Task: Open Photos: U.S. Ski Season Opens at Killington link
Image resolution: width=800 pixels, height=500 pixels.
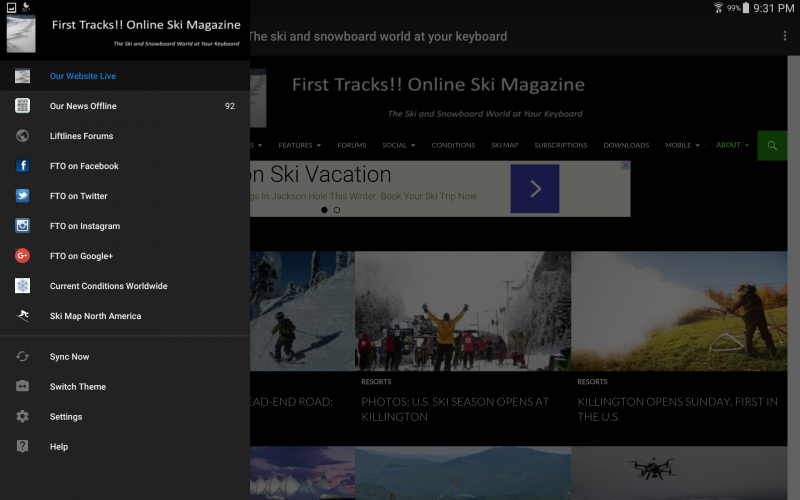Action: 455,409
